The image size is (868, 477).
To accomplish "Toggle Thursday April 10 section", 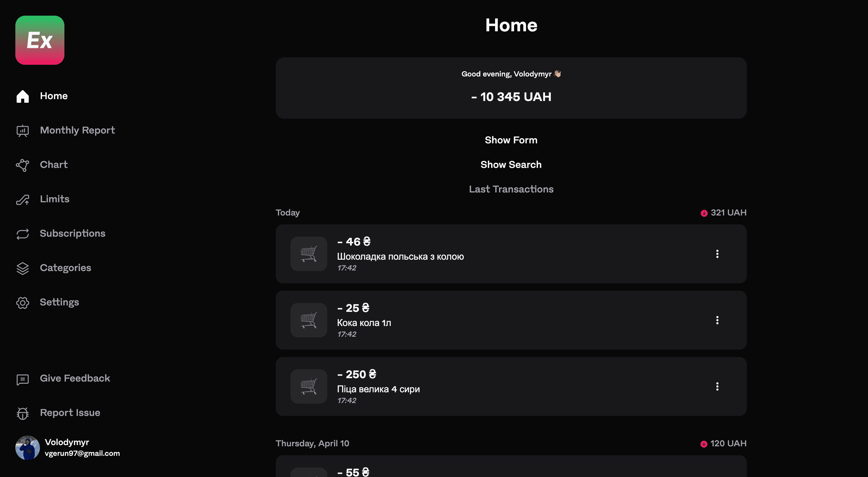I will [312, 443].
